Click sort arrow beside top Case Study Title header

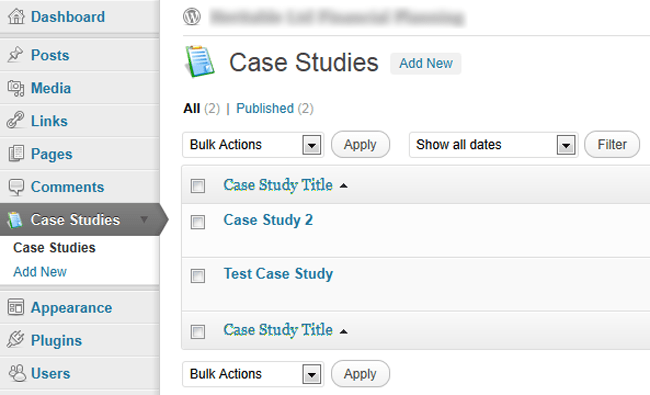tap(343, 186)
